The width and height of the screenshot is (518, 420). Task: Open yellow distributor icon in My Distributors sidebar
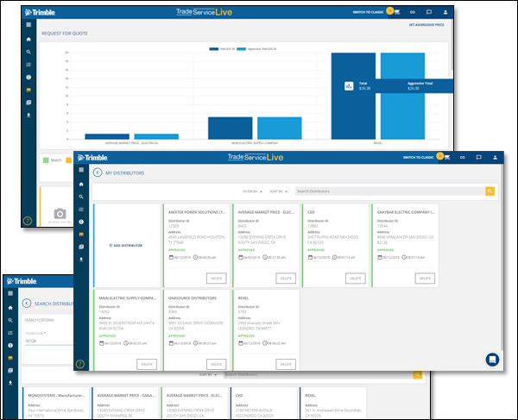point(81,235)
